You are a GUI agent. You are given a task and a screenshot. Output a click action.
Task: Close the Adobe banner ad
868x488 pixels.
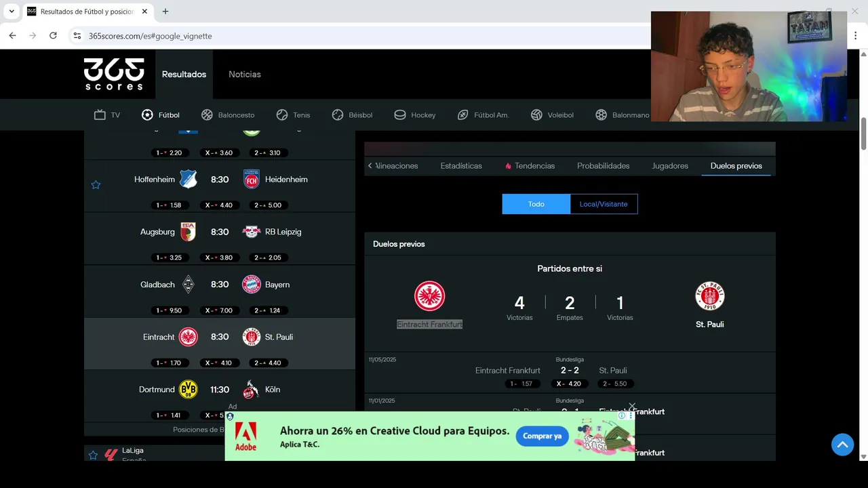632,407
